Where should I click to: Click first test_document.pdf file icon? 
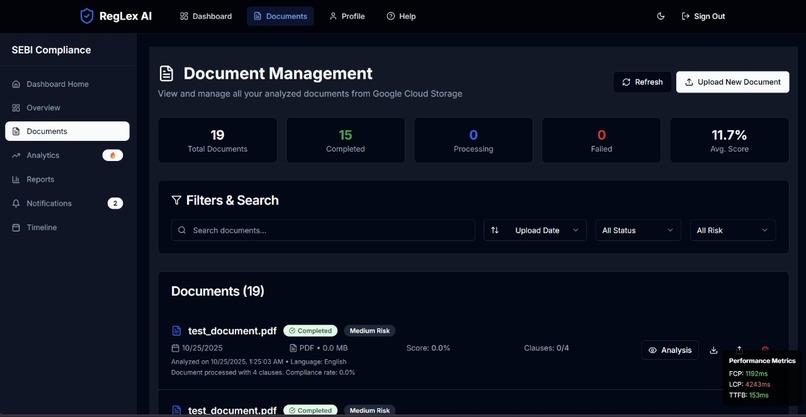[176, 331]
